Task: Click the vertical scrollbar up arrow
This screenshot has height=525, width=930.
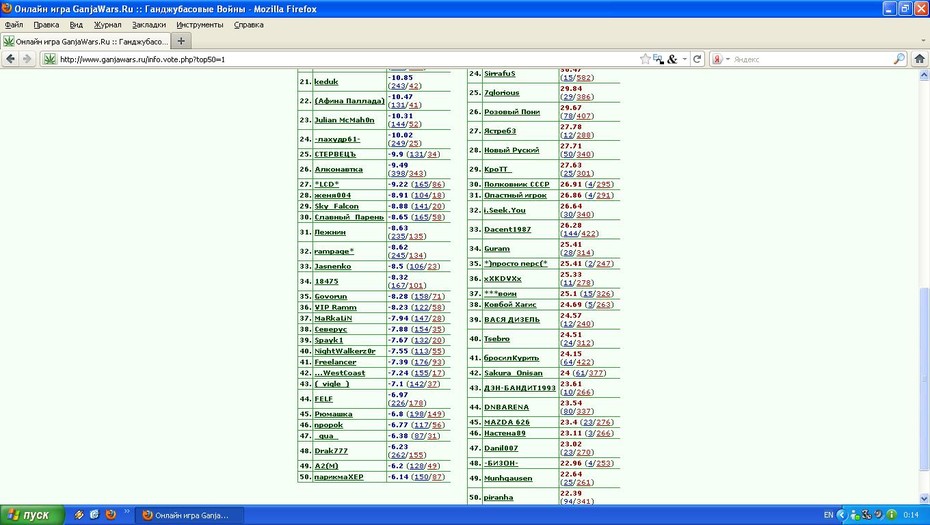Action: (x=924, y=76)
